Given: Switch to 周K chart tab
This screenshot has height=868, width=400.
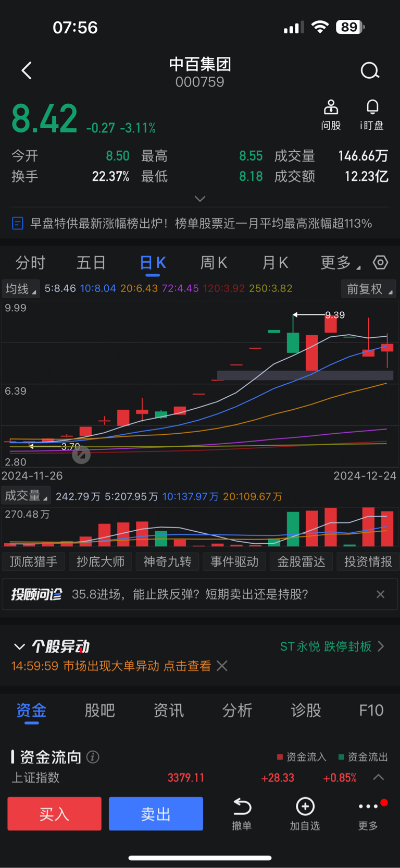Looking at the screenshot, I should (214, 263).
